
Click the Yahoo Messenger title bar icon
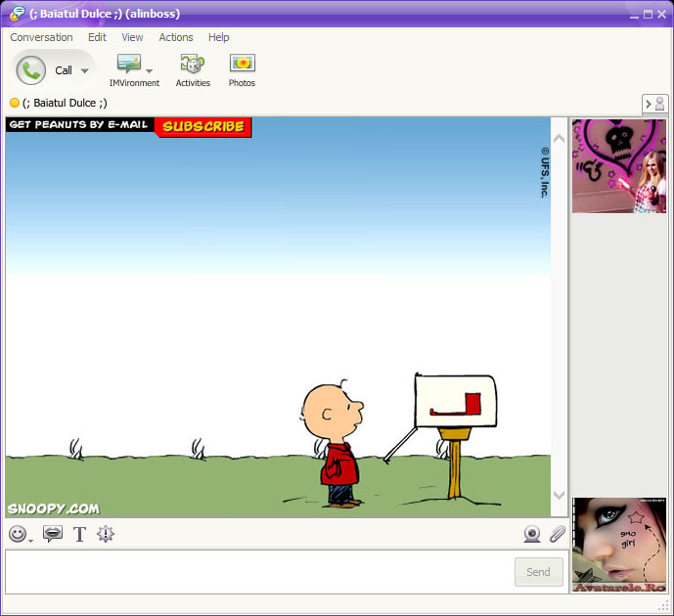pyautogui.click(x=18, y=14)
